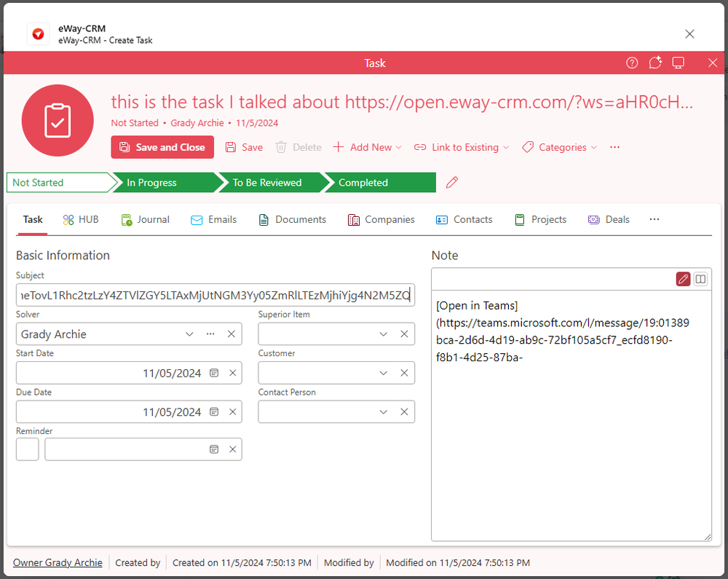Click the help question mark icon
Screen dimensions: 728x579
[x=632, y=63]
